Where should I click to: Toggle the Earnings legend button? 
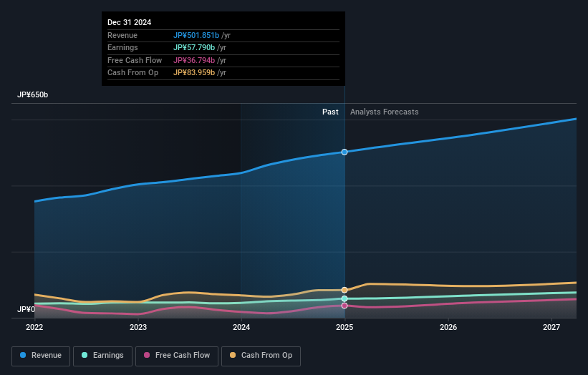coord(102,356)
